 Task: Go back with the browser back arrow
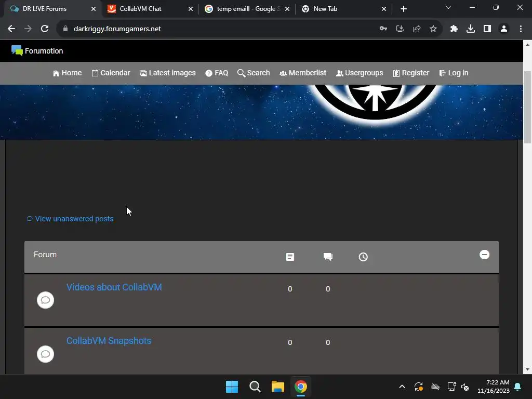click(x=11, y=29)
